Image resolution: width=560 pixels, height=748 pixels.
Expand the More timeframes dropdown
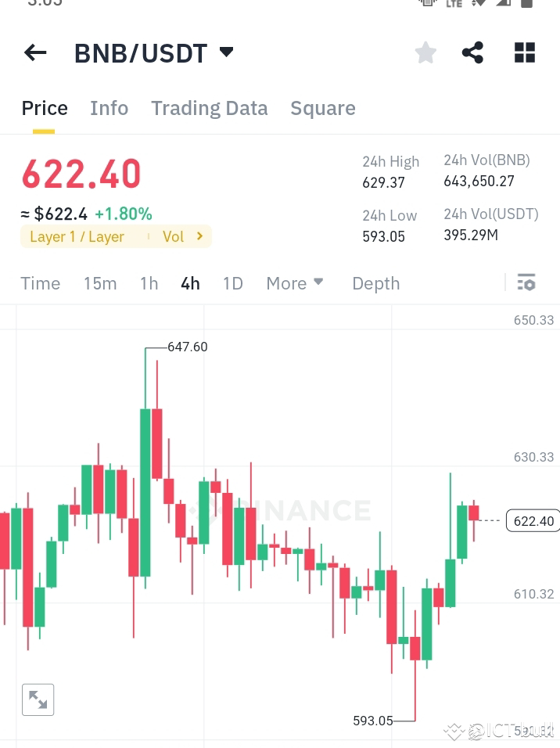point(294,283)
